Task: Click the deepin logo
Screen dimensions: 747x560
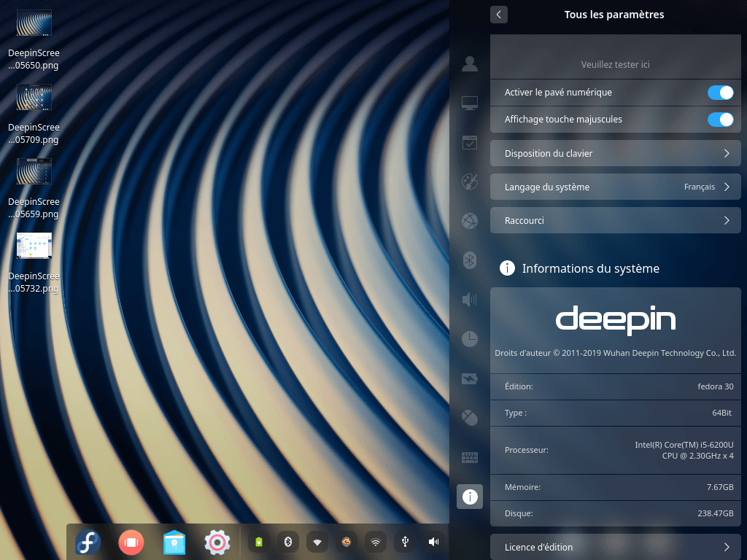Action: tap(616, 320)
